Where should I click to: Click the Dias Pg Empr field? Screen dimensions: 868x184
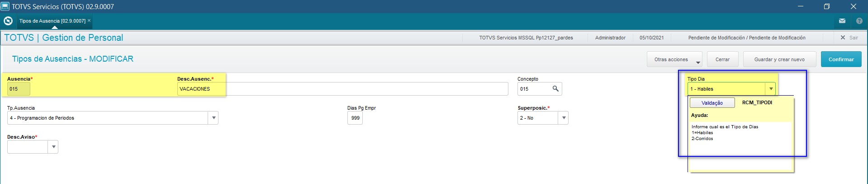click(x=355, y=118)
